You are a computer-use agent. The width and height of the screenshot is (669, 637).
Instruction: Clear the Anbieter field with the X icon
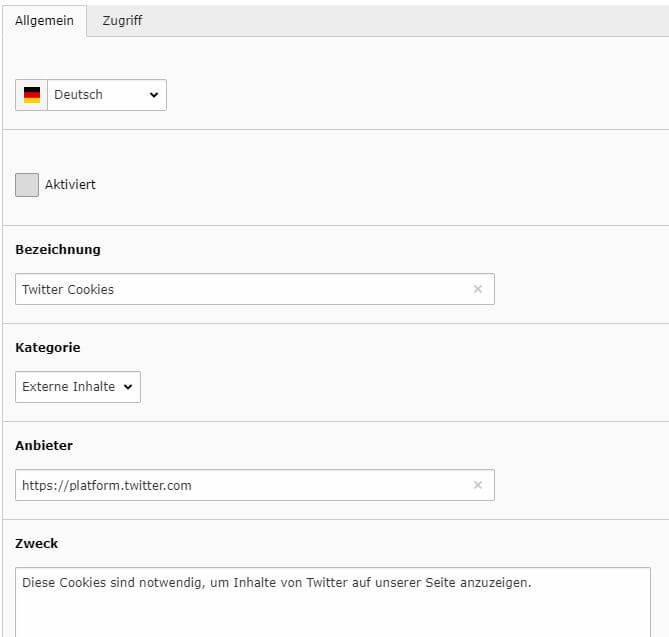(477, 485)
